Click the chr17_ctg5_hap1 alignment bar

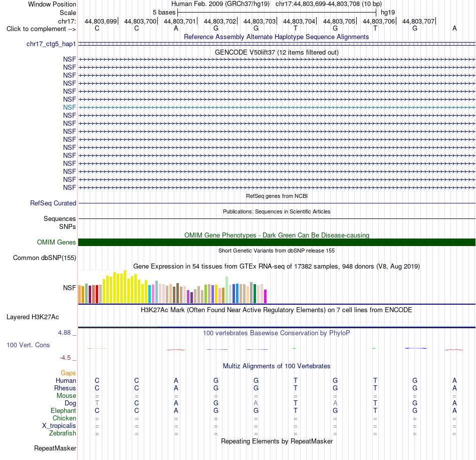277,44
